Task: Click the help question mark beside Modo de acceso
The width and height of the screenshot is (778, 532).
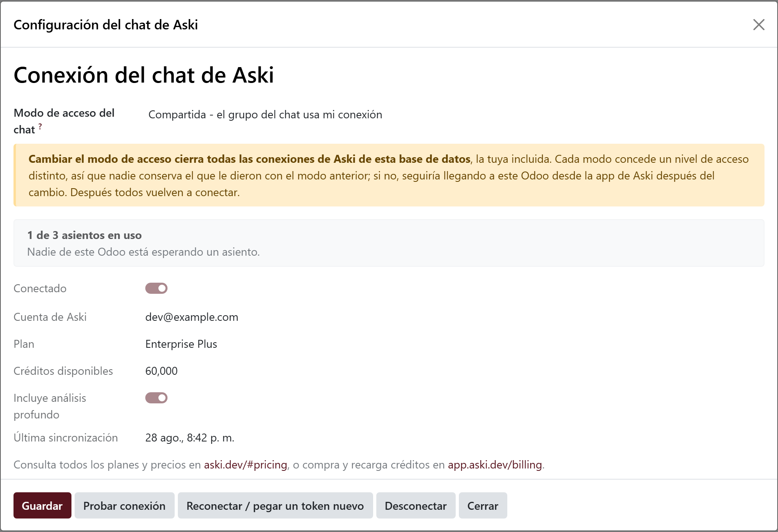Action: (40, 126)
